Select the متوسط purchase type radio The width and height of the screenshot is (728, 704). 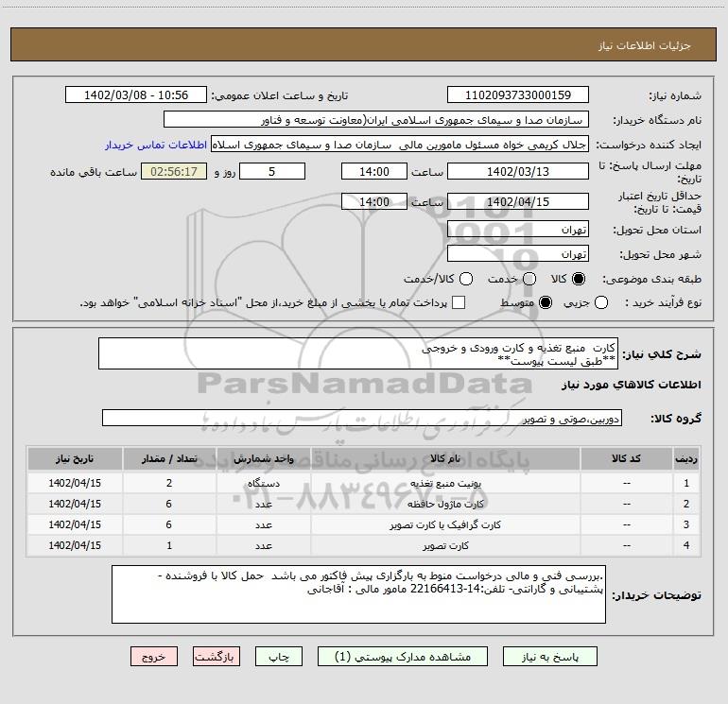pos(546,302)
